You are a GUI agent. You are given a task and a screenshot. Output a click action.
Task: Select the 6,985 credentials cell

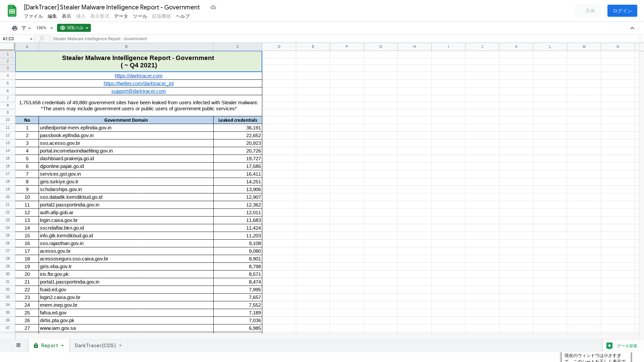click(x=238, y=328)
